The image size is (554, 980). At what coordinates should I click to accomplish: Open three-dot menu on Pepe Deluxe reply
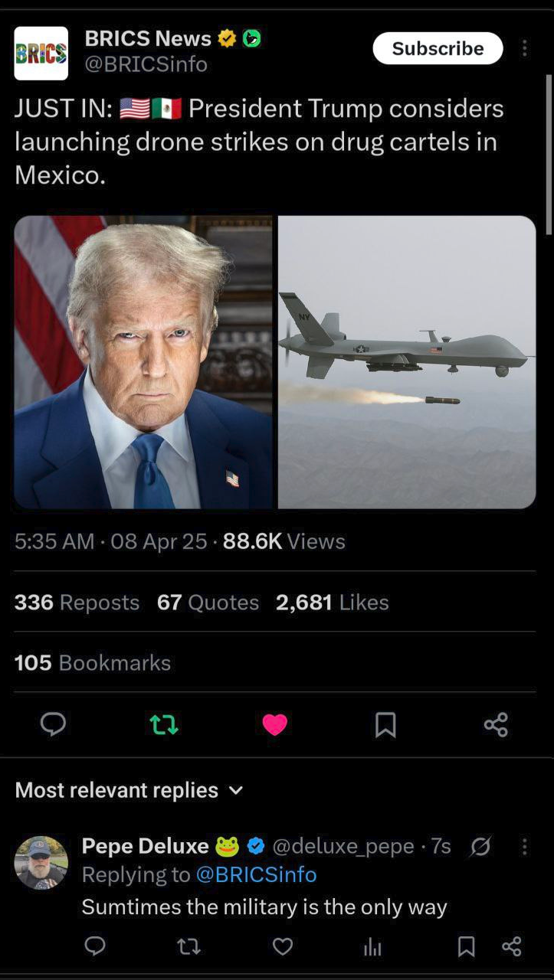pyautogui.click(x=525, y=846)
